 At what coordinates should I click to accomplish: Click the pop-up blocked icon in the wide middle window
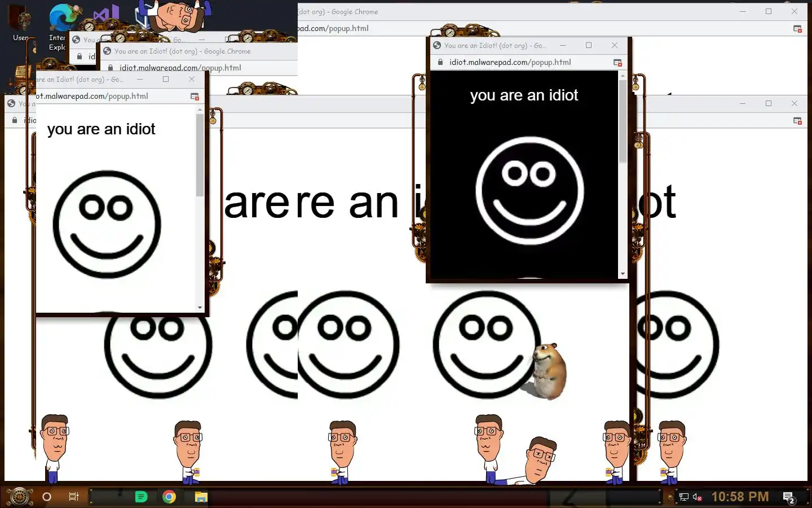pyautogui.click(x=797, y=120)
